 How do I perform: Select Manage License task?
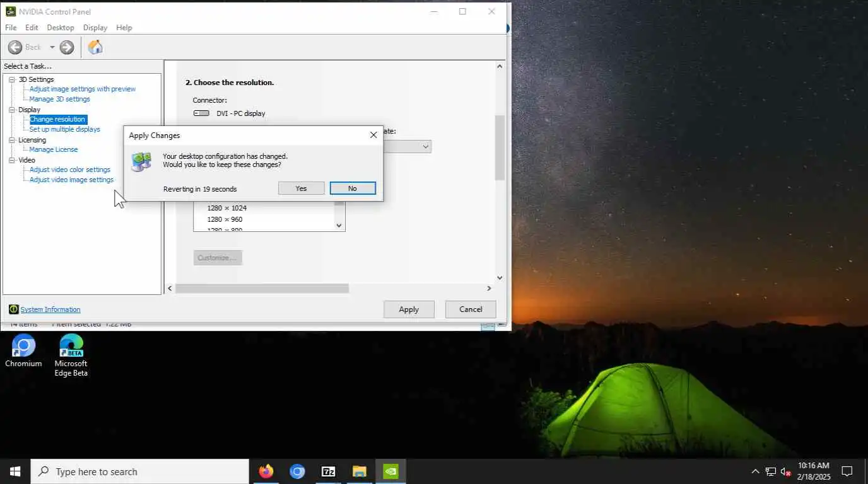pos(54,149)
